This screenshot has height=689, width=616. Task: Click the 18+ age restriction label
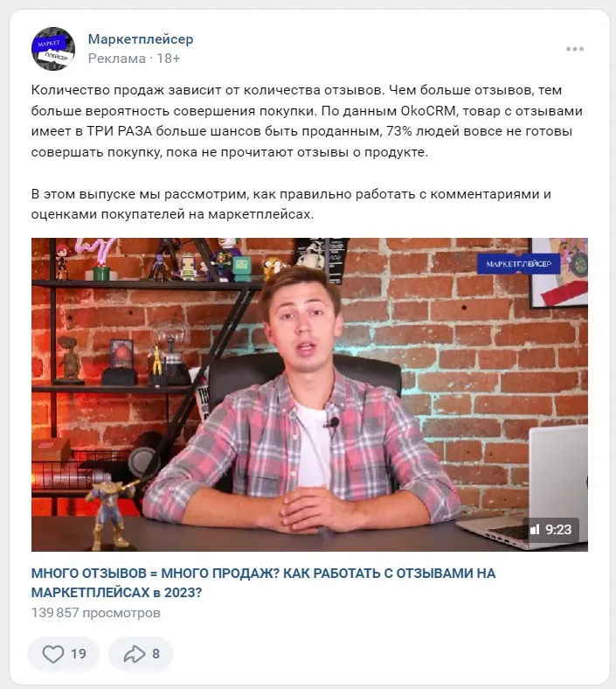click(x=169, y=59)
